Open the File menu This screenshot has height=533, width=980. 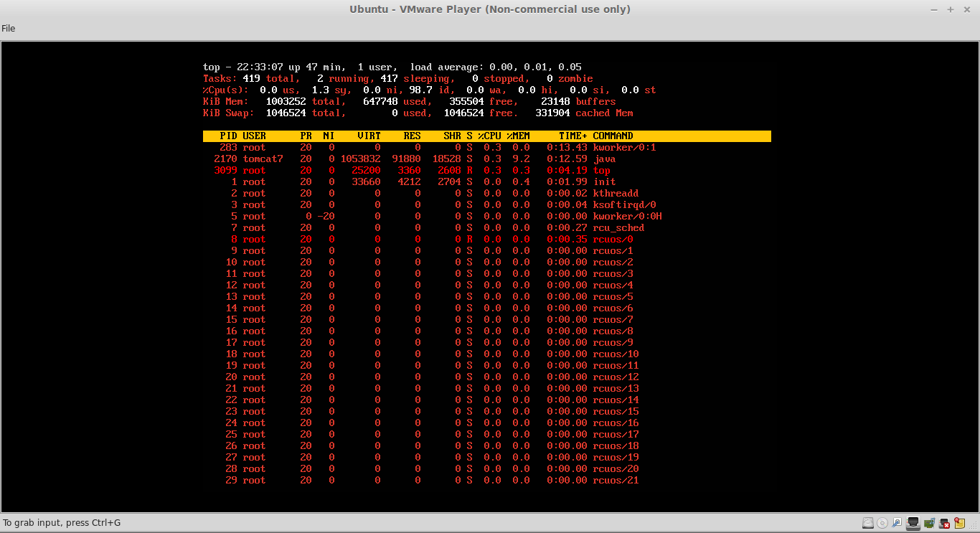click(x=8, y=28)
